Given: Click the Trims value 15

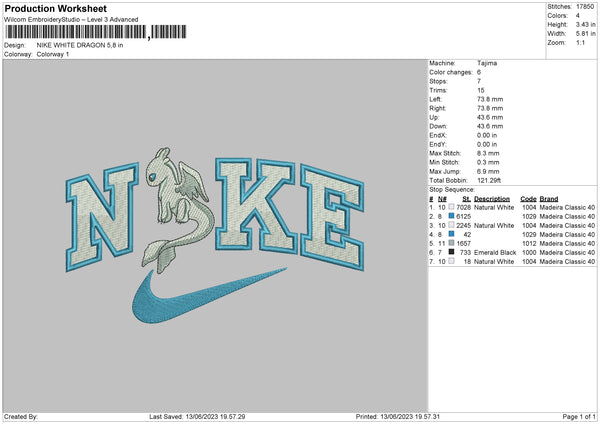Looking at the screenshot, I should [x=481, y=90].
